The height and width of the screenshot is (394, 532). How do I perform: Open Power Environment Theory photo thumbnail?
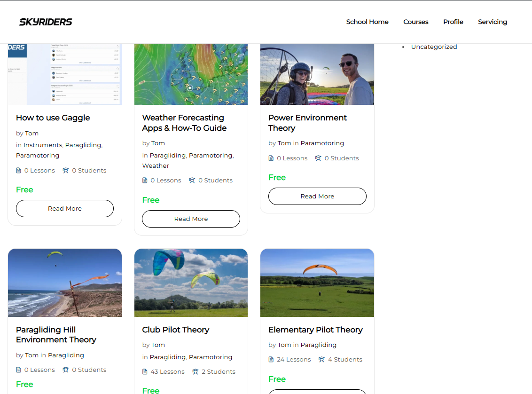click(317, 74)
